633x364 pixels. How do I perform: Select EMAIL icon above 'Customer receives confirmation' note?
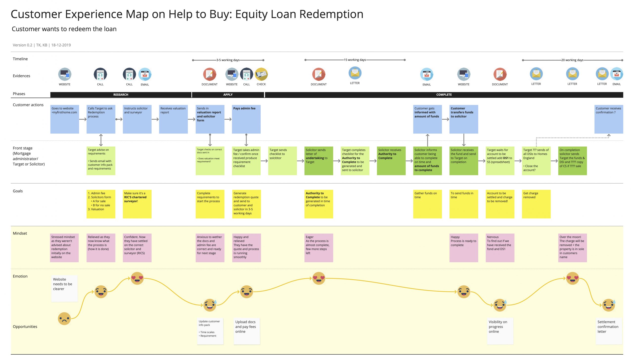click(617, 74)
